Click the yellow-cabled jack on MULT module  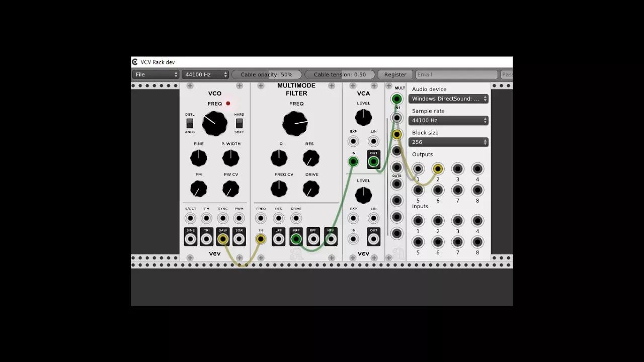[x=397, y=134]
